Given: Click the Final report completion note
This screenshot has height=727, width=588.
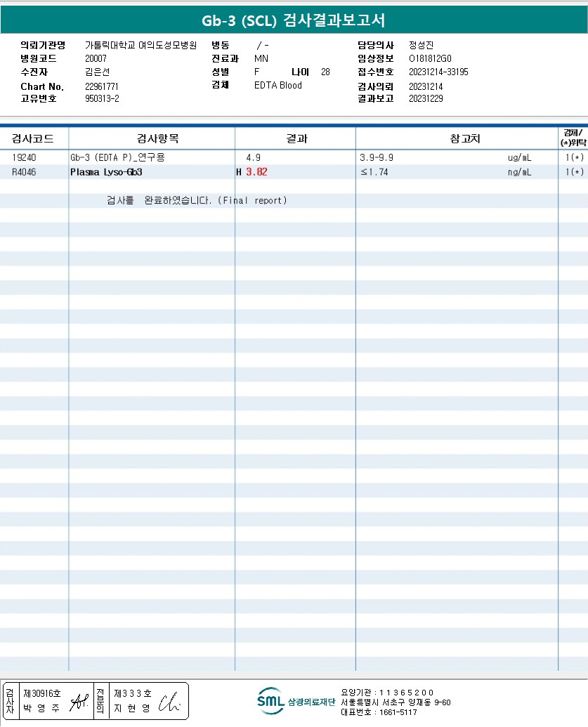Looking at the screenshot, I should [x=197, y=200].
